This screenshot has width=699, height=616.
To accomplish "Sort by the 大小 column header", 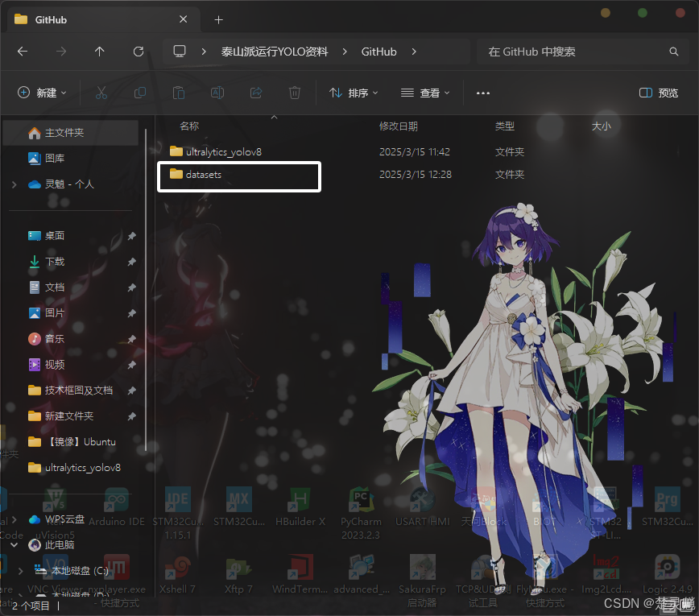I will pos(601,126).
